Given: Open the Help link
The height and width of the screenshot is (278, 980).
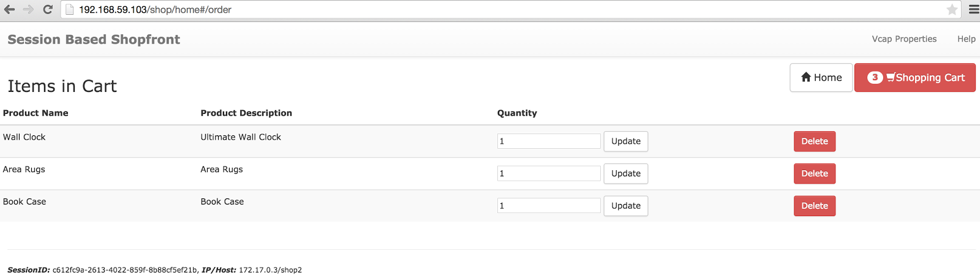Looking at the screenshot, I should (x=966, y=39).
